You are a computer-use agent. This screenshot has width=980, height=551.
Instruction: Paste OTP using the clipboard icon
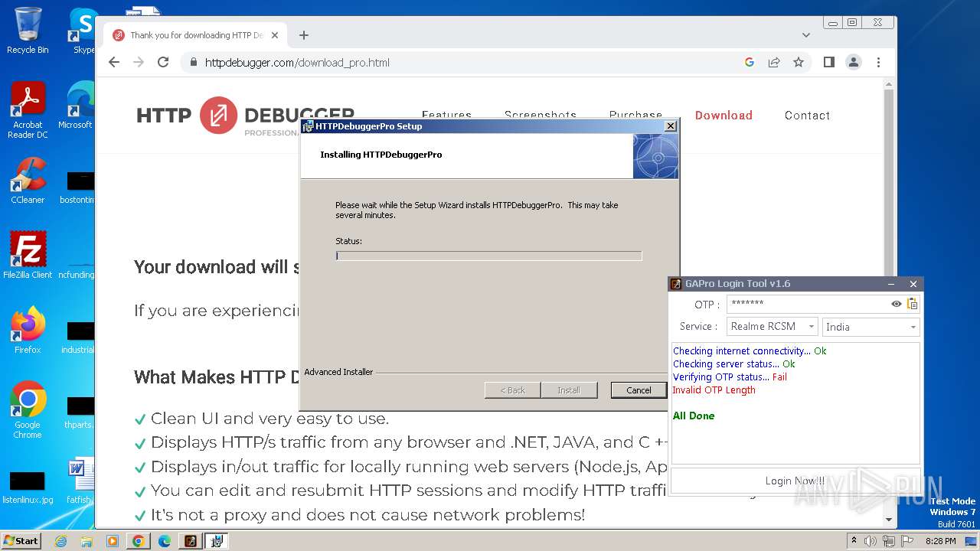912,304
